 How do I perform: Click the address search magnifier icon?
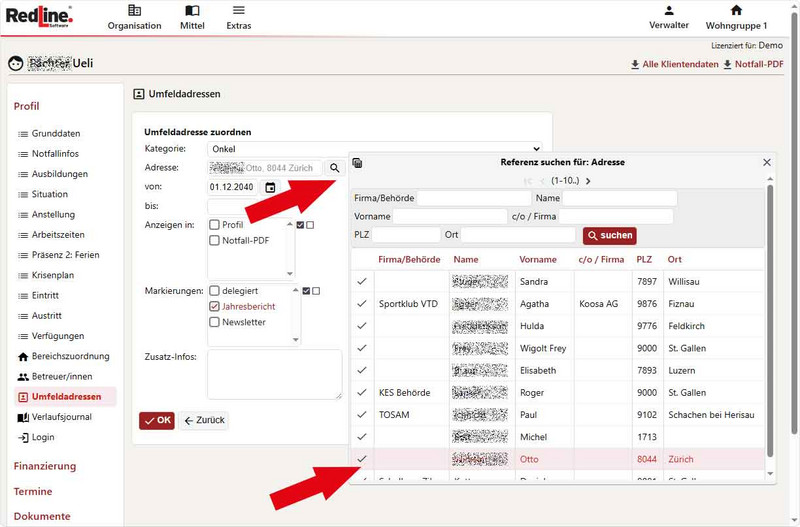point(335,168)
